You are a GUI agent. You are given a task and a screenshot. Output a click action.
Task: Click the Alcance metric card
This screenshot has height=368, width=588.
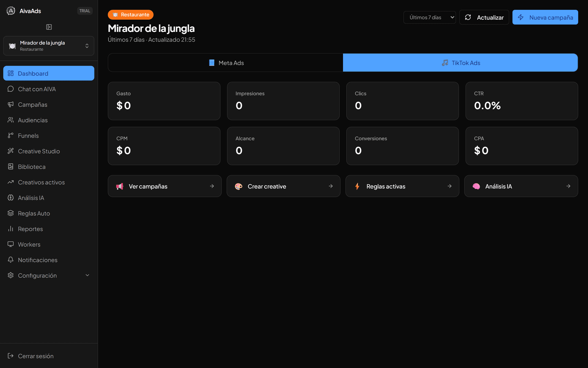point(283,146)
